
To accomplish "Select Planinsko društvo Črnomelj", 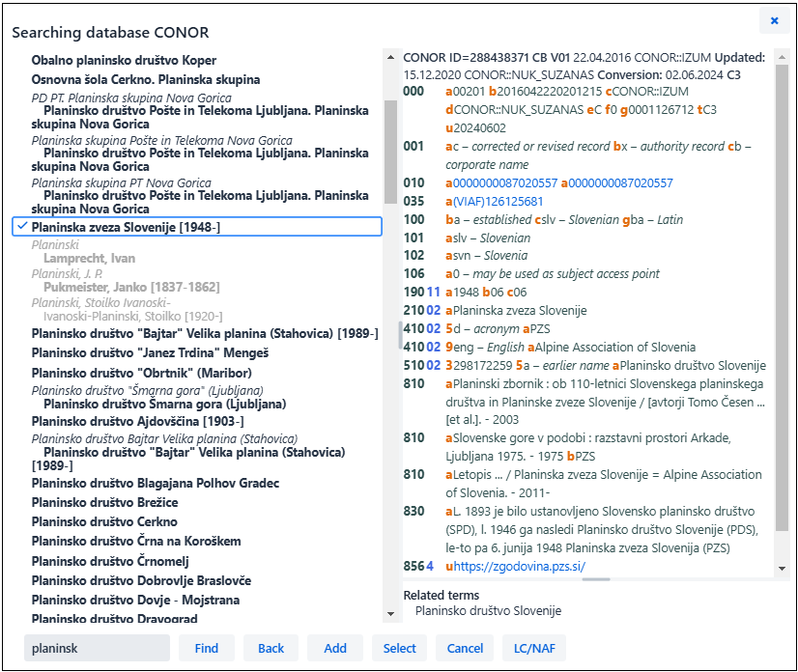I will click(x=110, y=561).
